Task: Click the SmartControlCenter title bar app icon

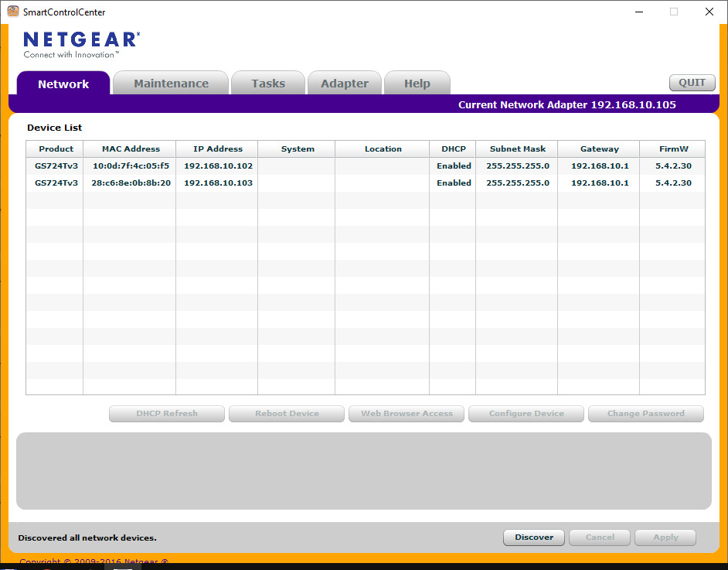Action: 12,12
